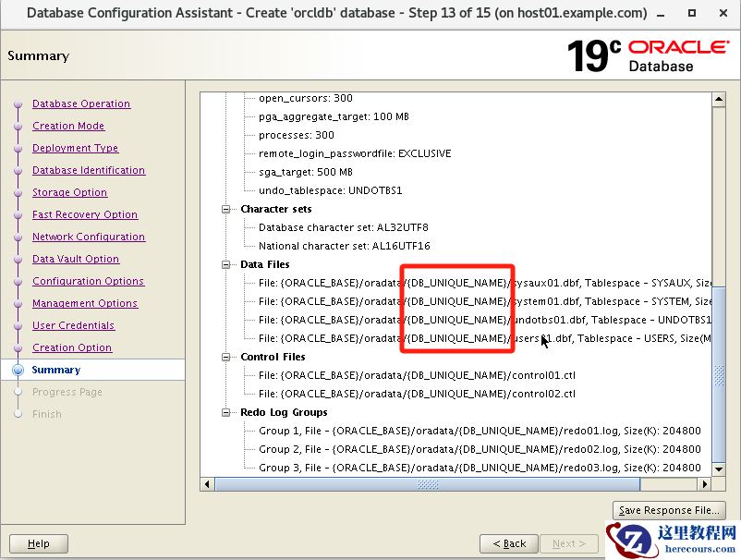Image resolution: width=741 pixels, height=560 pixels.
Task: Collapse the Character sets node
Action: point(225,209)
